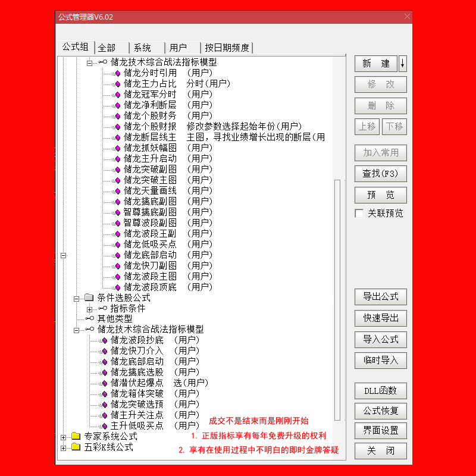Image resolution: width=476 pixels, height=476 pixels.
Task: Click the diamond icon beside 储龙波段抄底
Action: pyautogui.click(x=105, y=340)
